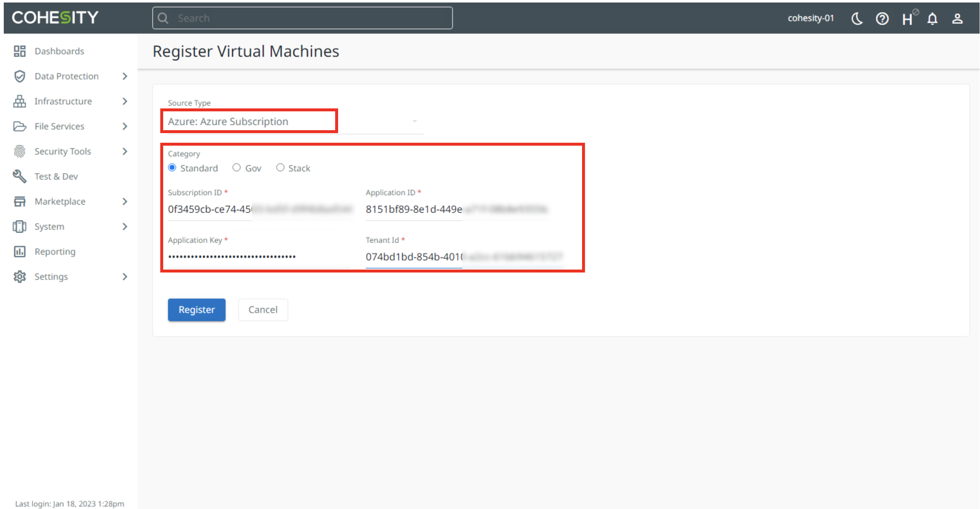Click the Register Virtual Machines heading
This screenshot has height=509, width=980.
(246, 51)
